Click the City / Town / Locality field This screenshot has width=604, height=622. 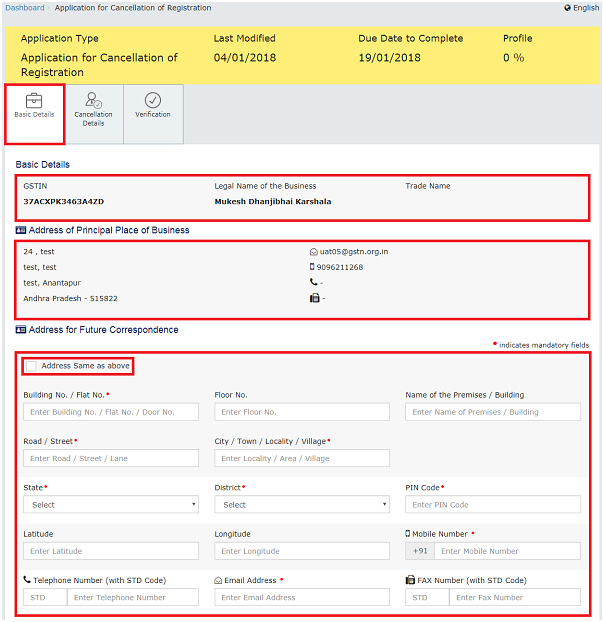tap(302, 458)
